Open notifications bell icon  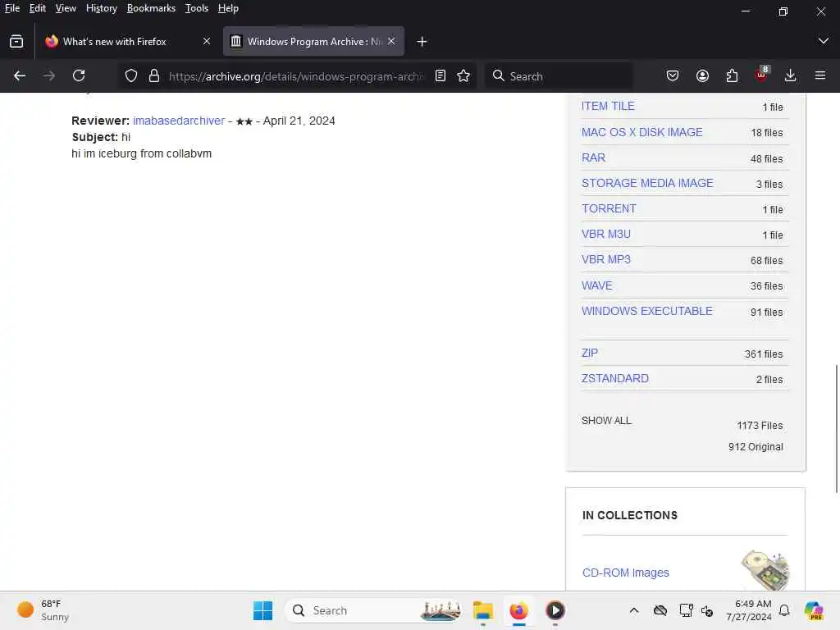pyautogui.click(x=784, y=610)
